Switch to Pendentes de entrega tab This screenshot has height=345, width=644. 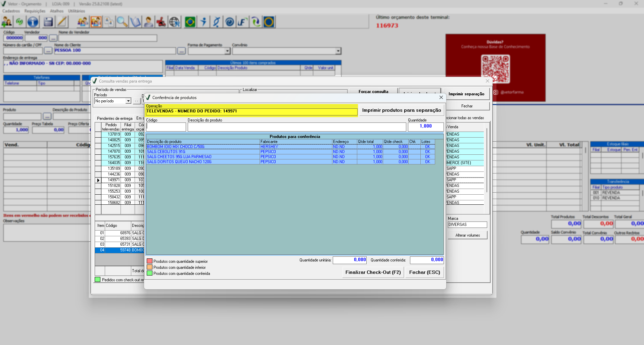114,118
